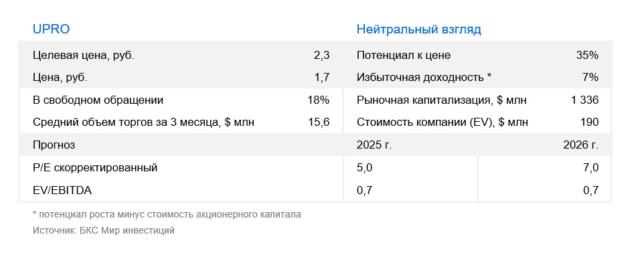Viewport: 644px width, 257px height.
Task: Click the UPRO ticker heading
Action: click(x=51, y=29)
